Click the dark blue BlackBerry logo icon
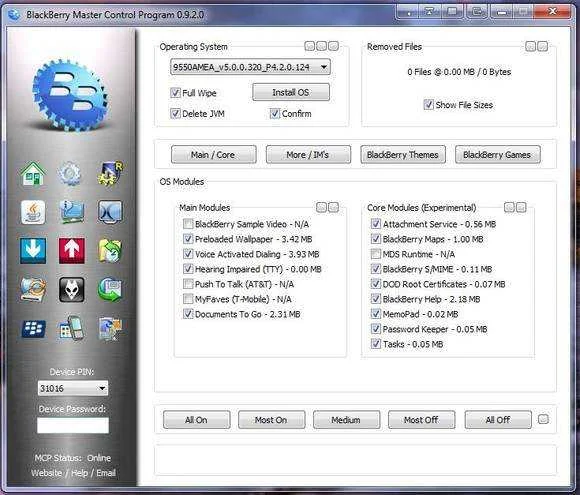The image size is (580, 495). coord(33,329)
